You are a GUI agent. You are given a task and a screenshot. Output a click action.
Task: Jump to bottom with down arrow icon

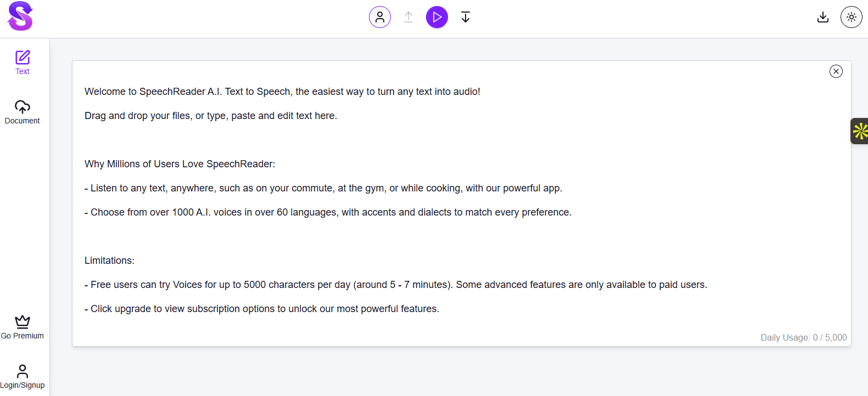[x=466, y=17]
